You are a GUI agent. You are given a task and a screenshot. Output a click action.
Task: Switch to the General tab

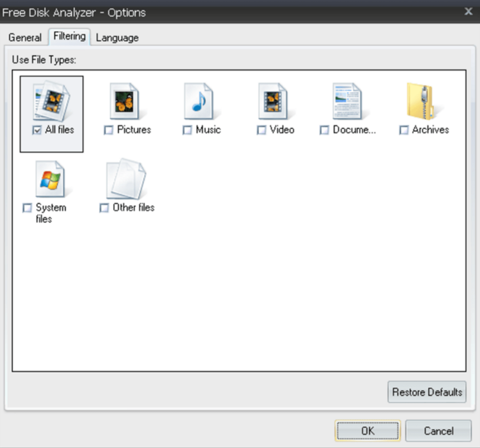pos(25,37)
